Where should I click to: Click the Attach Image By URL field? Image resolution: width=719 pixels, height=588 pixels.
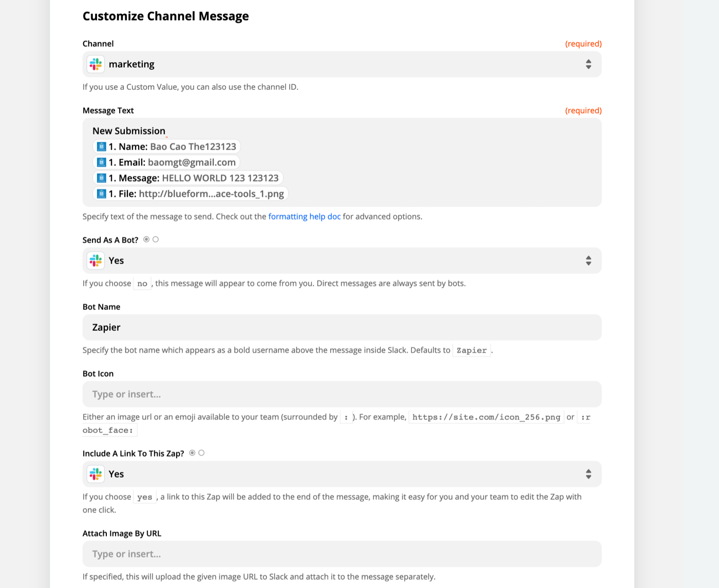(342, 554)
